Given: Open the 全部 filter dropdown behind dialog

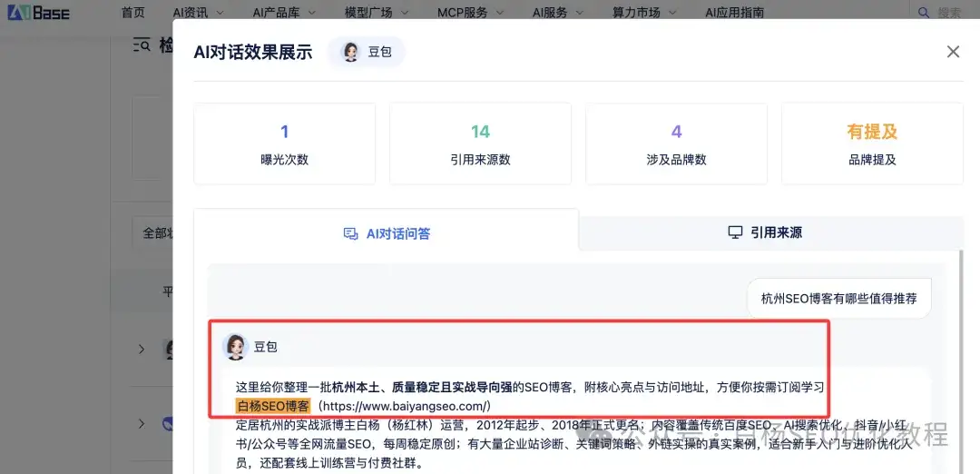Looking at the screenshot, I should coord(153,232).
